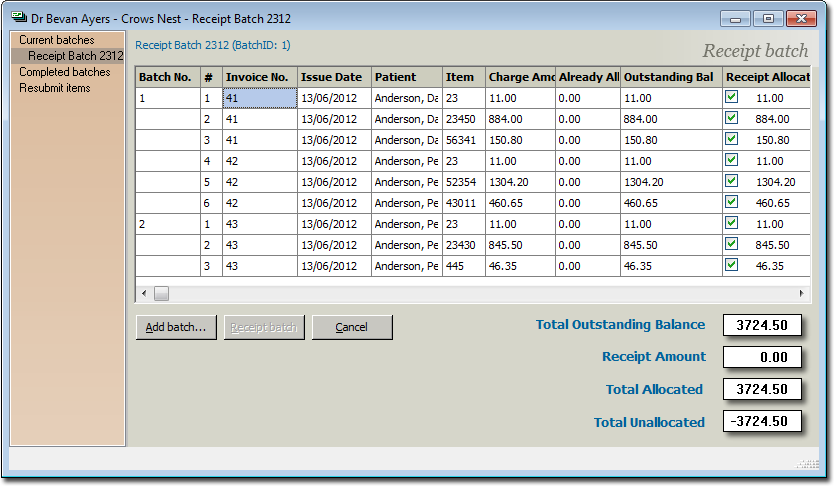Uncheck the receipt allocation checkbox for 884.00

[x=731, y=119]
